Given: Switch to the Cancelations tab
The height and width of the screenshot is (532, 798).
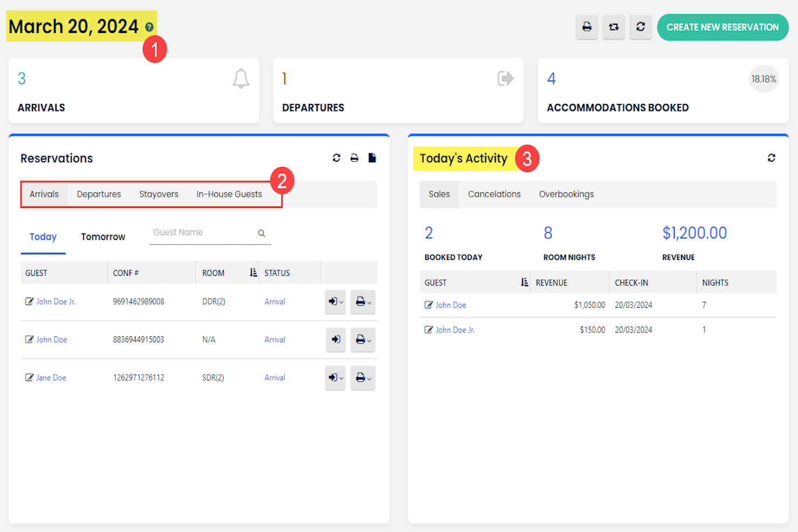Looking at the screenshot, I should click(494, 194).
